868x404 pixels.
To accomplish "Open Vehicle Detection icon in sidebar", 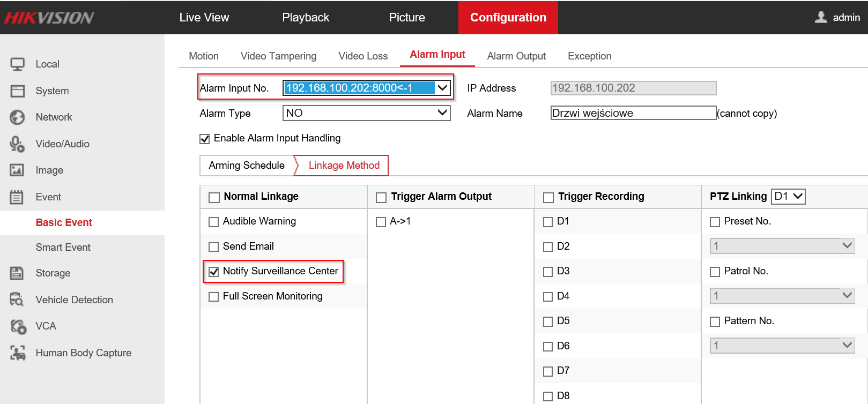I will 17,300.
